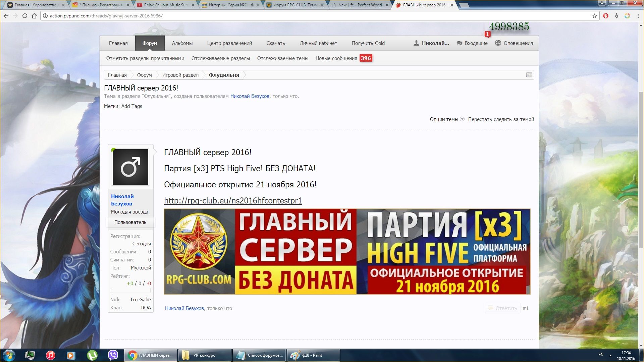Go to 'Игровой раздел' breadcrumb
Image resolution: width=644 pixels, height=362 pixels.
coord(180,75)
